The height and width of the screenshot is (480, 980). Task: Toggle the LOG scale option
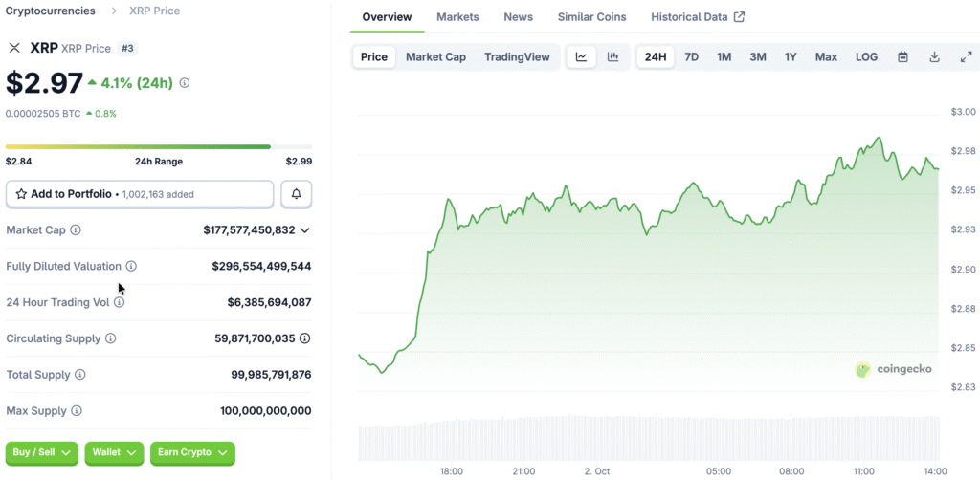coord(866,57)
